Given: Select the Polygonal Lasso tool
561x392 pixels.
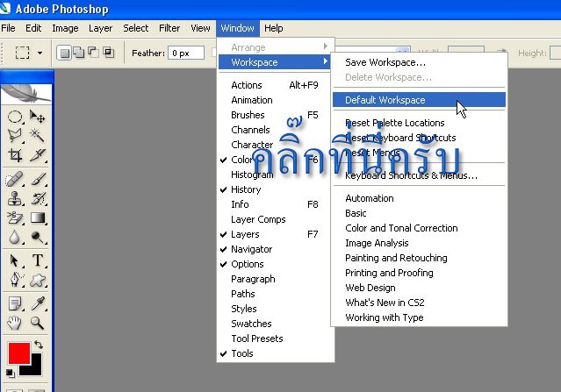Looking at the screenshot, I should pos(15,136).
